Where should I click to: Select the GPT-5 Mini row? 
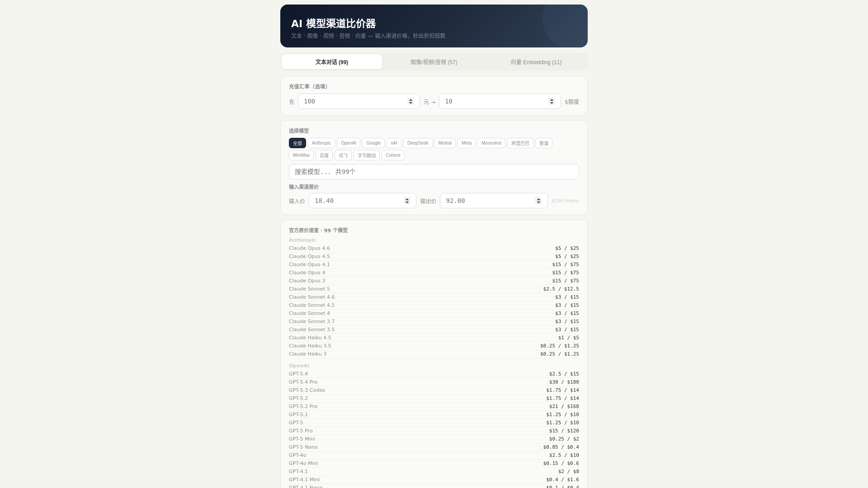(434, 439)
